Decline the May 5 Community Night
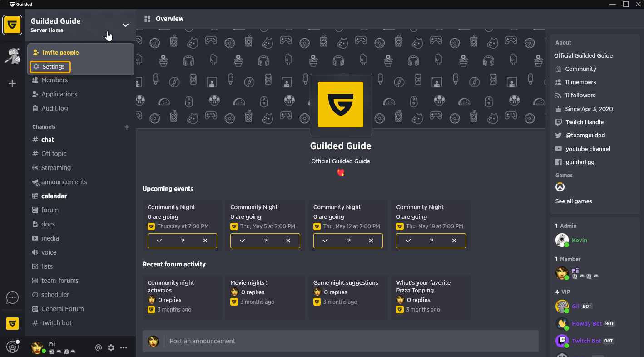Screen dimensions: 644x357 [288, 241]
